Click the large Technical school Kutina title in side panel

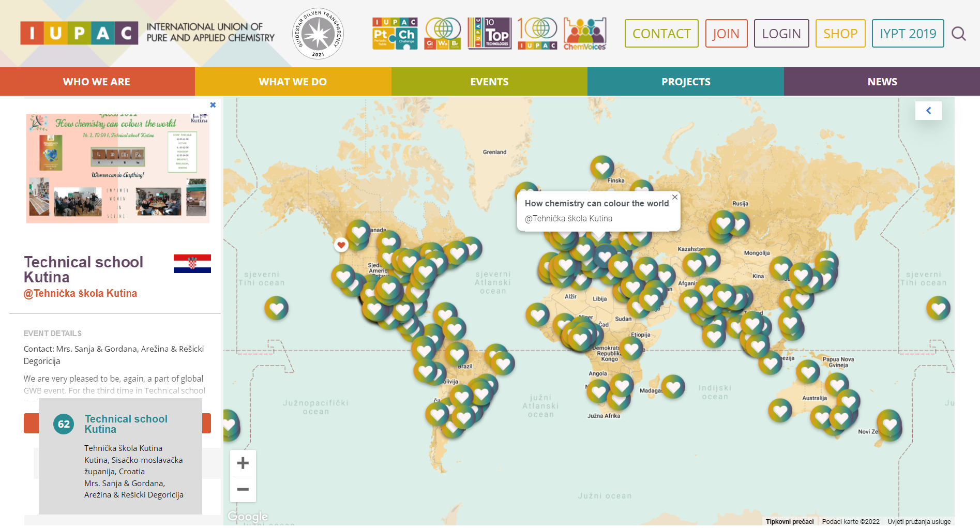[x=83, y=269]
